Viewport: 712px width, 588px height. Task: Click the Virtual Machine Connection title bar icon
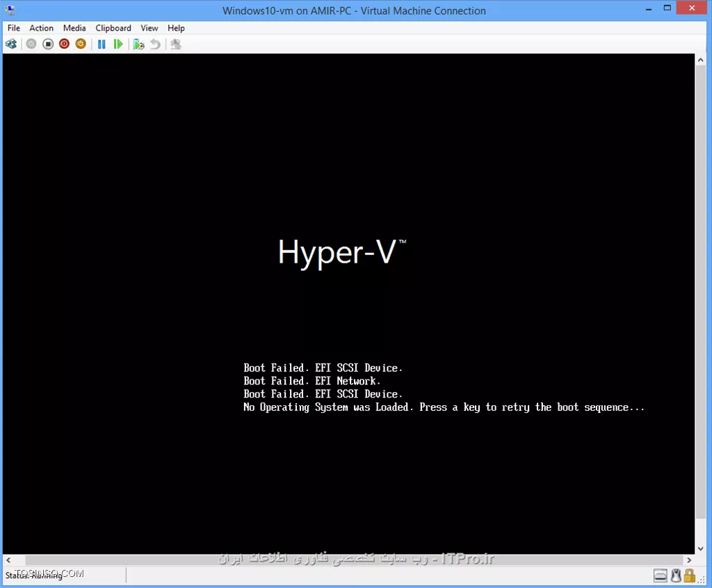10,10
